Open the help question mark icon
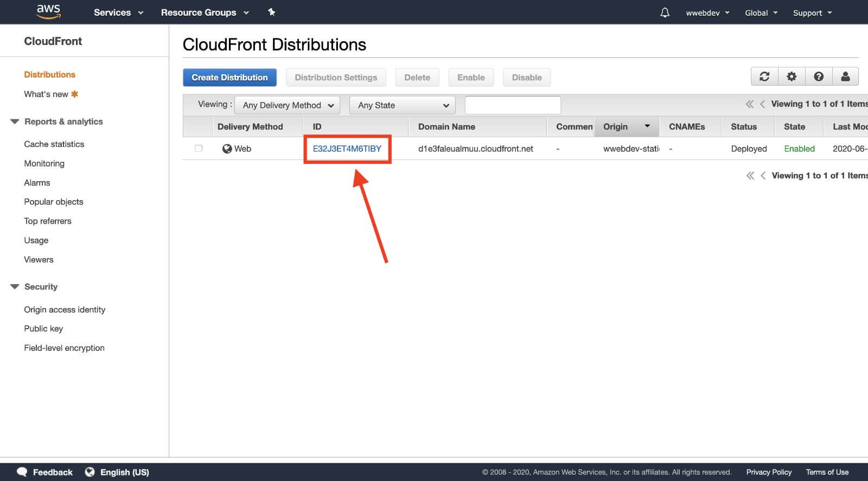 [819, 76]
